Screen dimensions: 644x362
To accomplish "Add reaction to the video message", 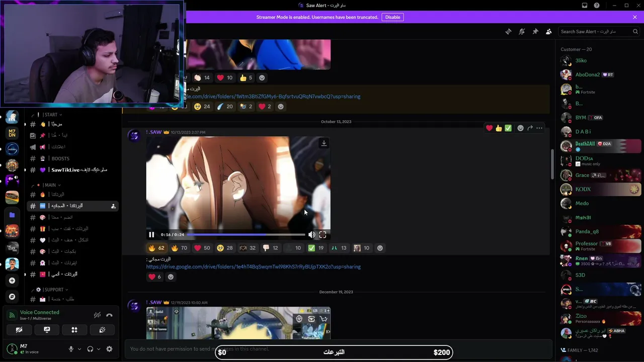I will coord(380,248).
